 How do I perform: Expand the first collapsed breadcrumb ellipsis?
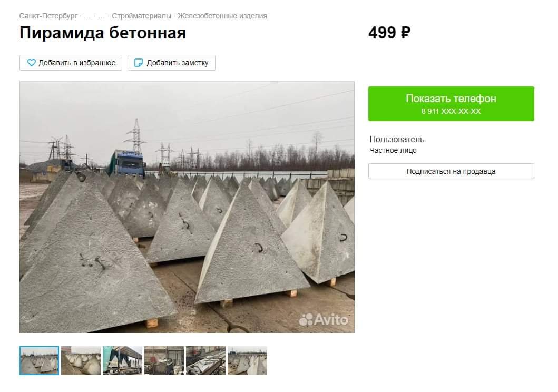click(x=87, y=16)
